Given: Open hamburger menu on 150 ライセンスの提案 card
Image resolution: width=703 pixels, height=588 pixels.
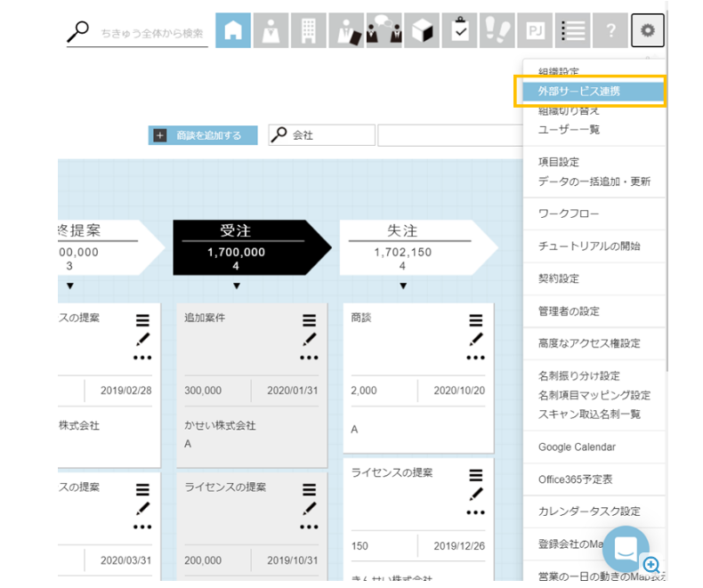Looking at the screenshot, I should (x=476, y=475).
